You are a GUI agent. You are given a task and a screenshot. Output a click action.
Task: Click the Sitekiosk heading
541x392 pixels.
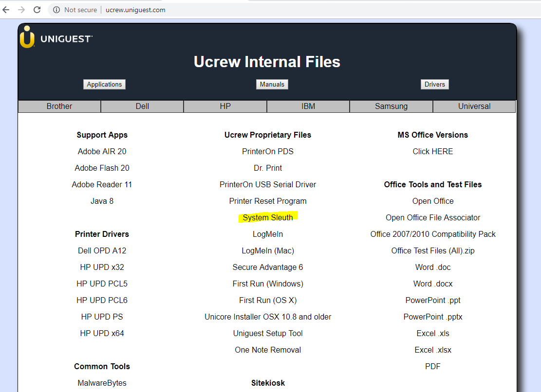coord(268,383)
